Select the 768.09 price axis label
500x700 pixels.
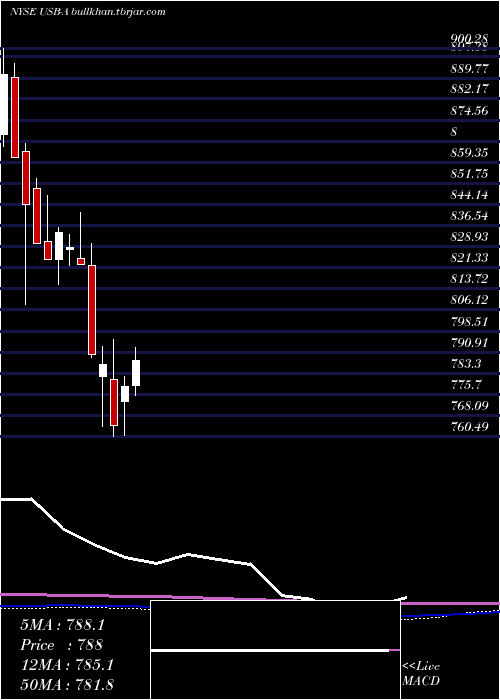(469, 406)
